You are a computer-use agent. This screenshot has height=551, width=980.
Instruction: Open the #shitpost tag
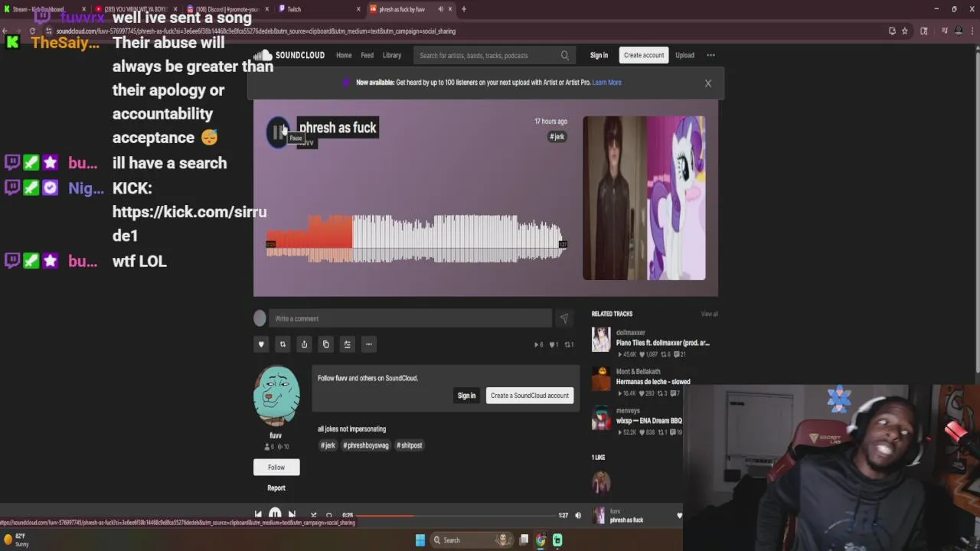[410, 445]
